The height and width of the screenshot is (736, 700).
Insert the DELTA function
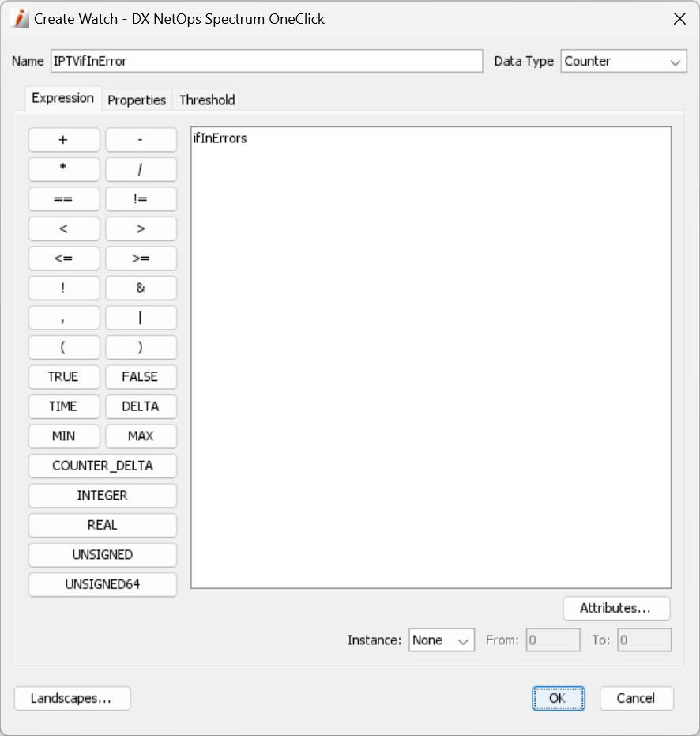click(x=141, y=406)
